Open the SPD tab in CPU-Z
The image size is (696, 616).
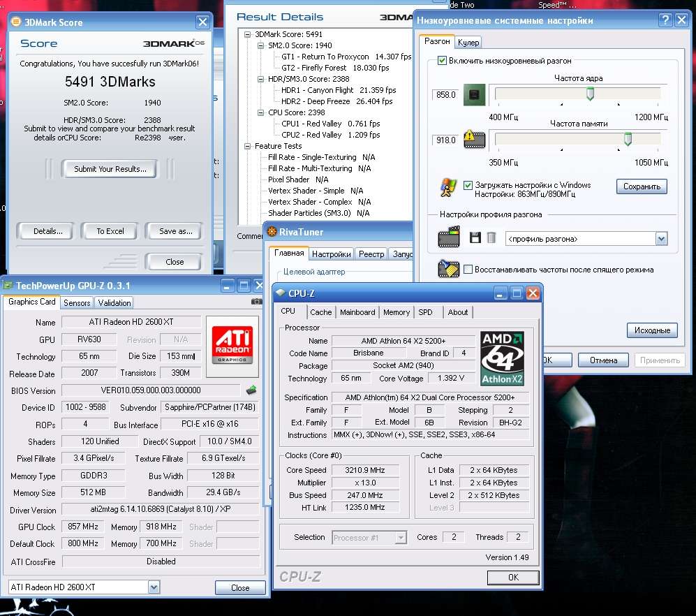(425, 312)
